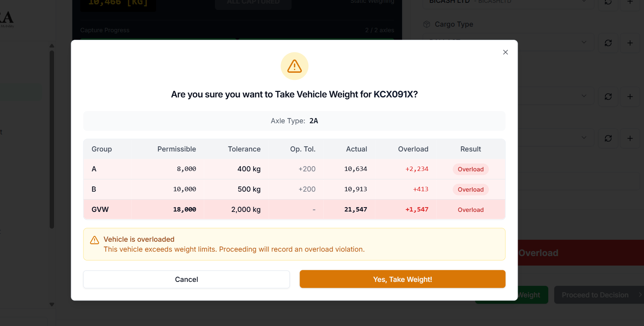
Task: Confirm with Yes, Take Weight! button
Action: coord(402,279)
